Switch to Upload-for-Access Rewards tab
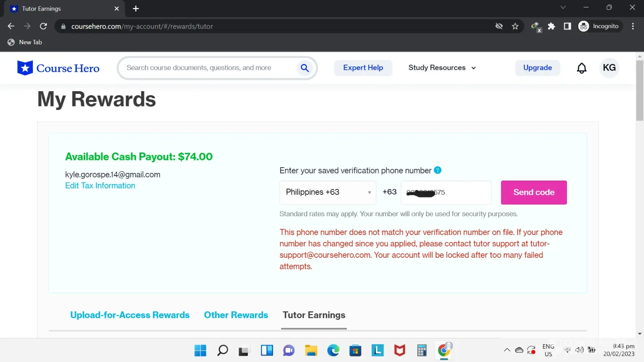The image size is (644, 362). pos(130,315)
